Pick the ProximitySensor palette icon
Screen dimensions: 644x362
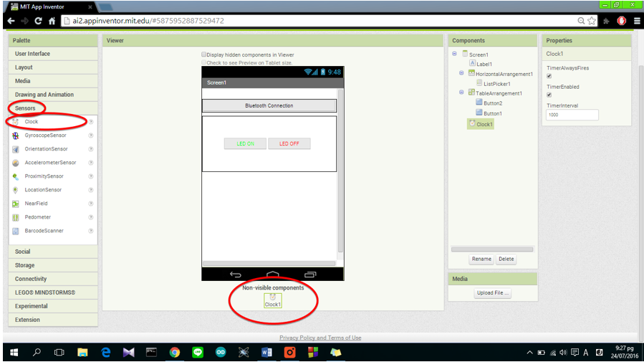pyautogui.click(x=16, y=176)
